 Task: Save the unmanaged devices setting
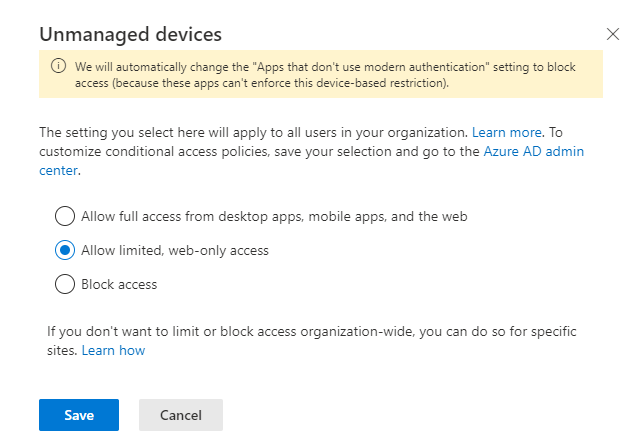click(x=79, y=415)
